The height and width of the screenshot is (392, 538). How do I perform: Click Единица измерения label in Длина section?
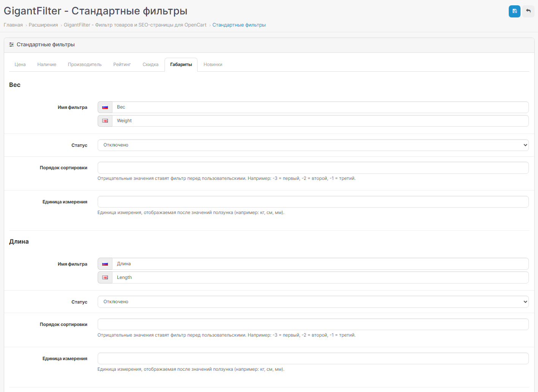pyautogui.click(x=65, y=359)
